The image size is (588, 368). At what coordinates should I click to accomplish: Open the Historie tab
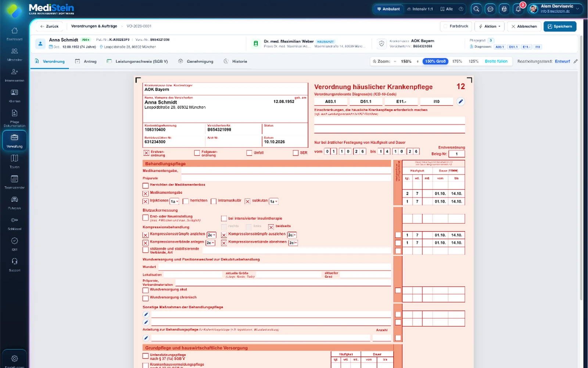click(x=236, y=61)
